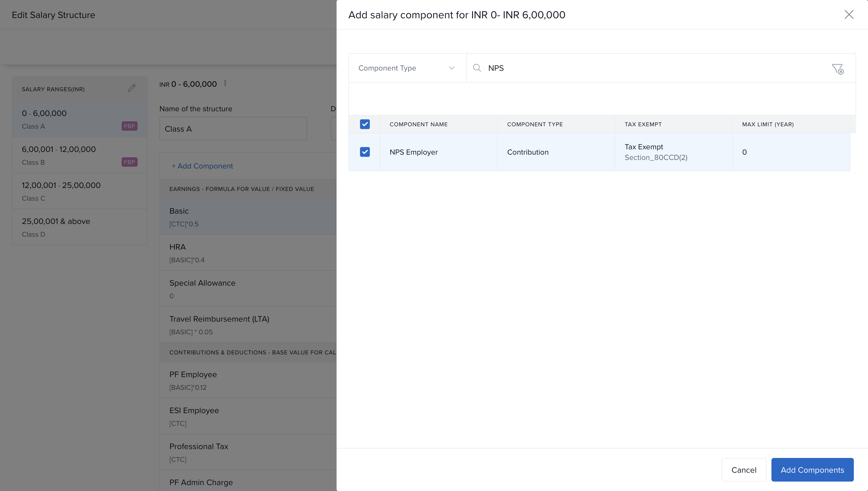This screenshot has height=491, width=868.
Task: Click the Component Type chevron arrow
Action: [451, 68]
